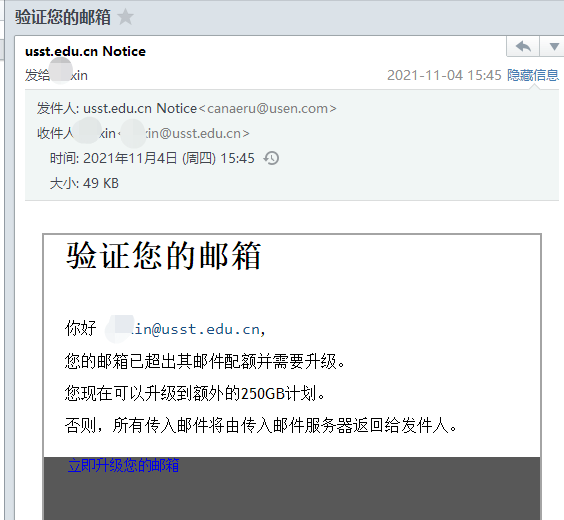
Task: Click the 大小 49 KB field
Action: coord(84,183)
